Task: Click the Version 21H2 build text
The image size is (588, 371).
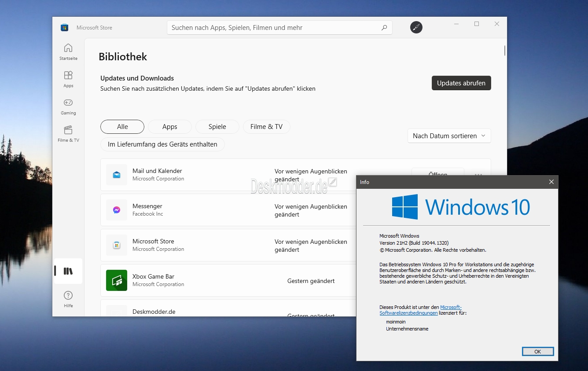Action: pos(414,243)
